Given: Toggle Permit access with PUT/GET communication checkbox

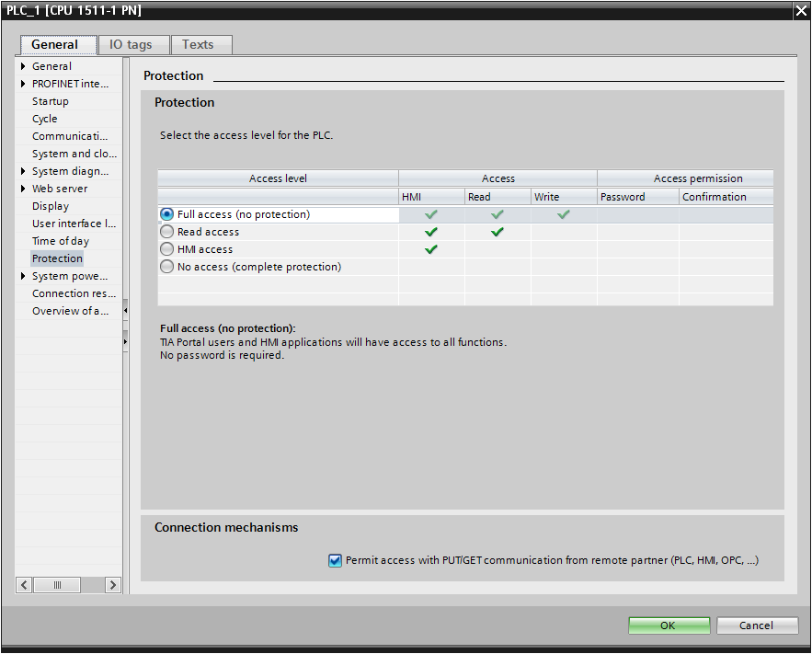Looking at the screenshot, I should click(335, 560).
